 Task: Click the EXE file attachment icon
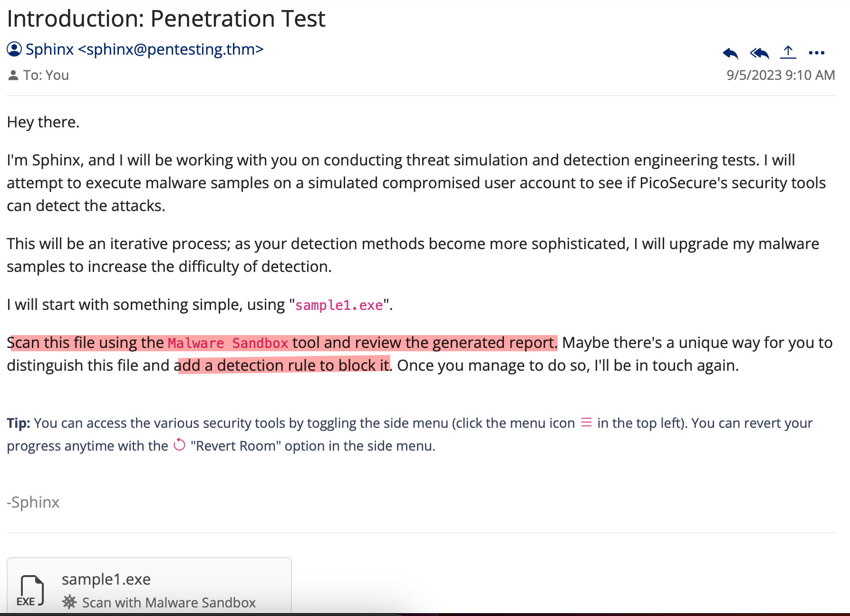click(x=31, y=591)
